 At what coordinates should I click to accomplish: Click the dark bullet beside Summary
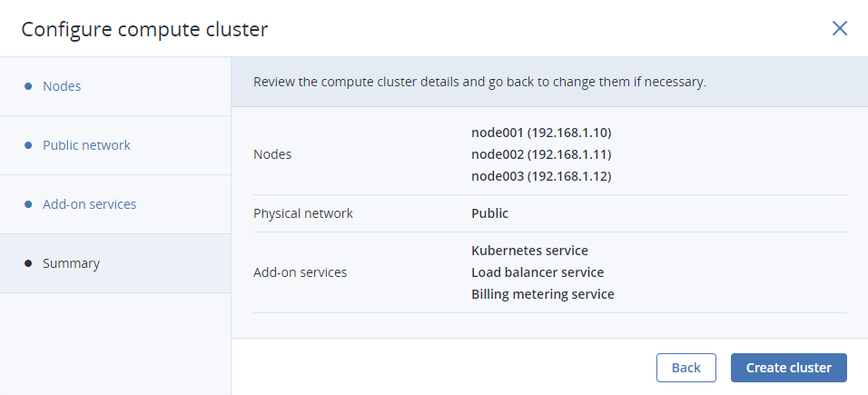pos(27,264)
